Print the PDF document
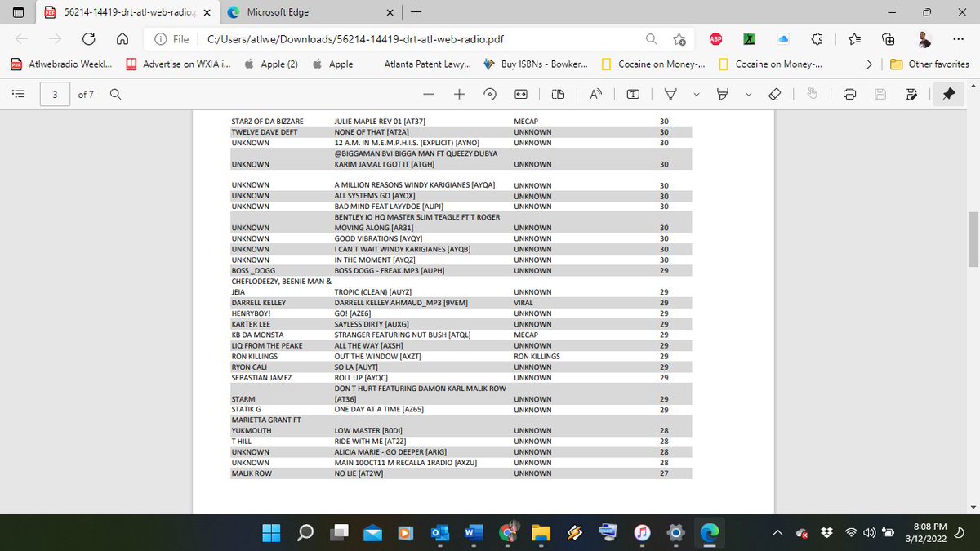The image size is (980, 551). (849, 95)
